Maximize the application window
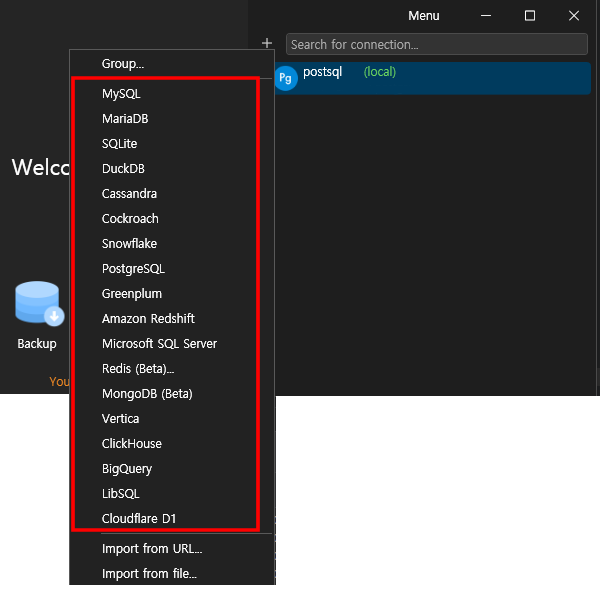This screenshot has width=600, height=590. [530, 16]
